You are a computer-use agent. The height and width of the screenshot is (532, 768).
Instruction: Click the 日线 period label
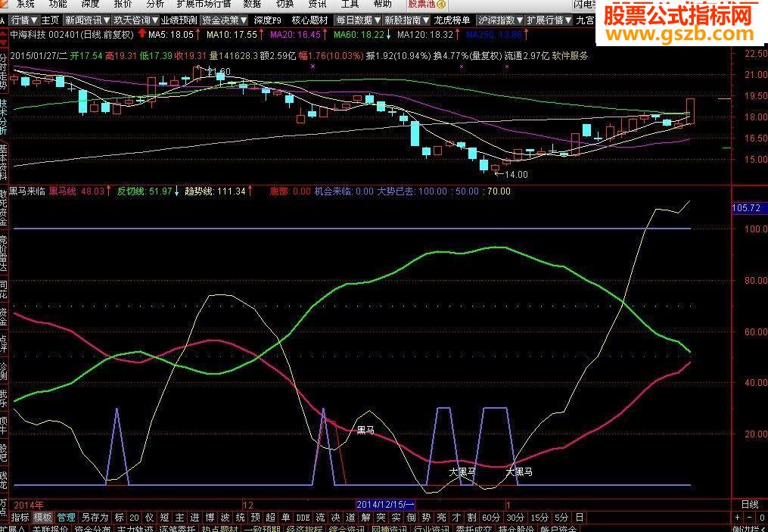[749, 504]
